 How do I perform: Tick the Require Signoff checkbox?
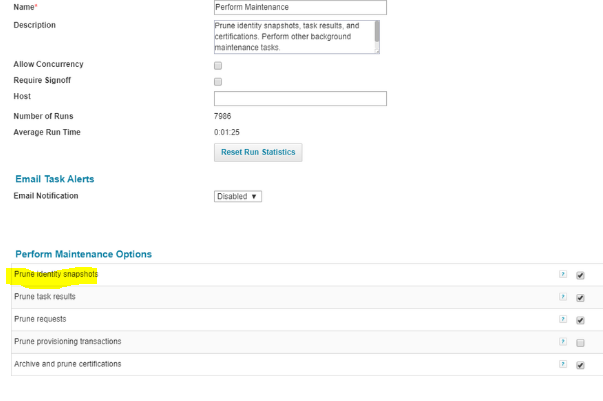(x=218, y=81)
